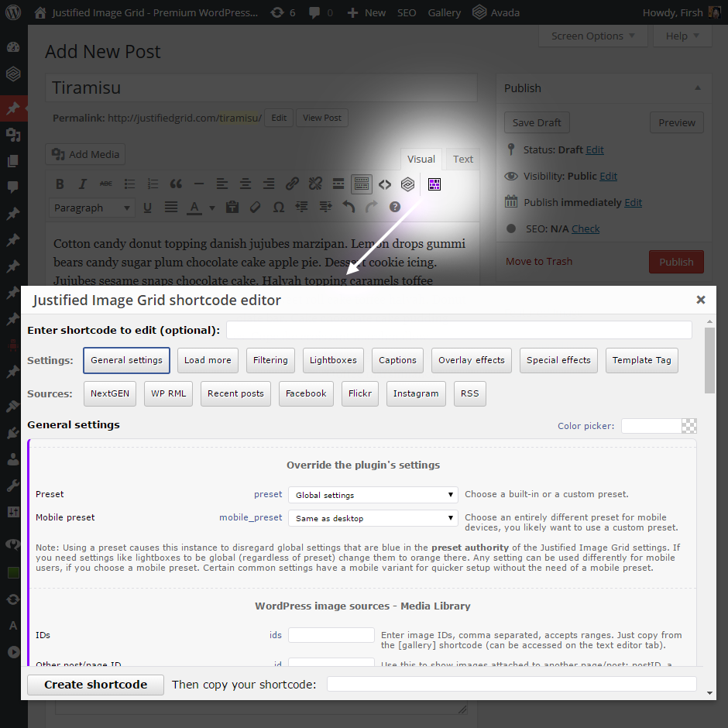This screenshot has width=728, height=728.
Task: Insert the Read More tag
Action: click(x=338, y=184)
